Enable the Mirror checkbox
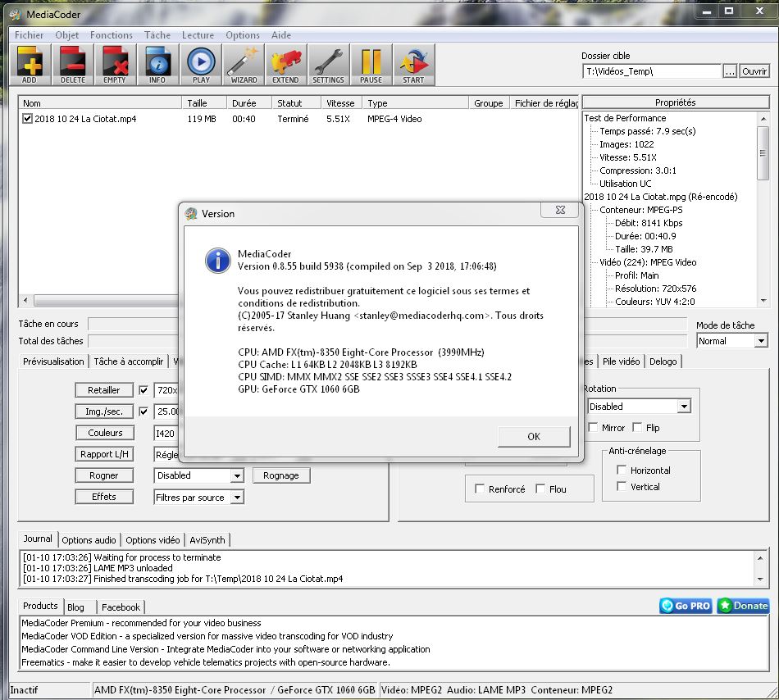779x700 pixels. pyautogui.click(x=593, y=428)
